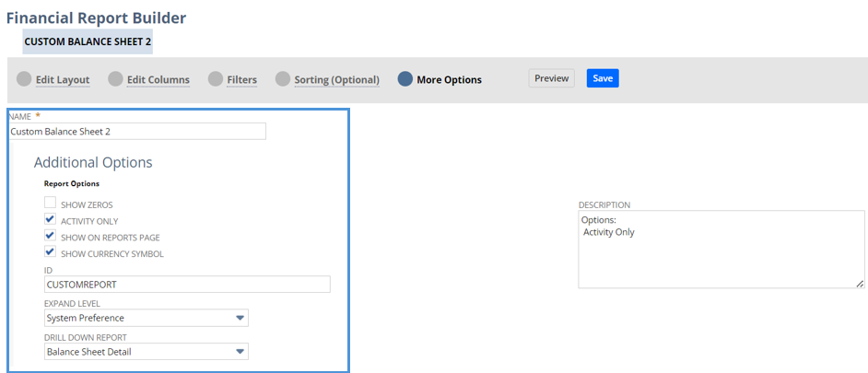Select the More Options step label
This screenshot has width=868, height=373.
click(449, 80)
